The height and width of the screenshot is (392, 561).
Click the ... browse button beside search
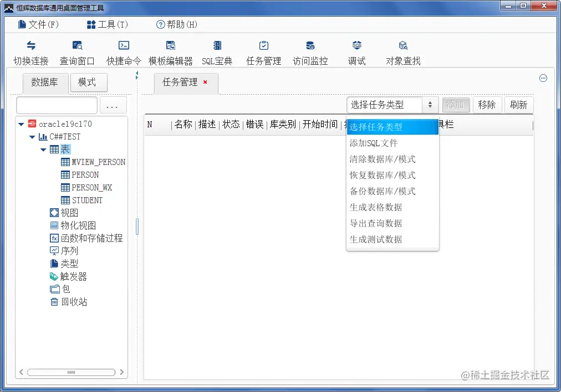coord(113,105)
